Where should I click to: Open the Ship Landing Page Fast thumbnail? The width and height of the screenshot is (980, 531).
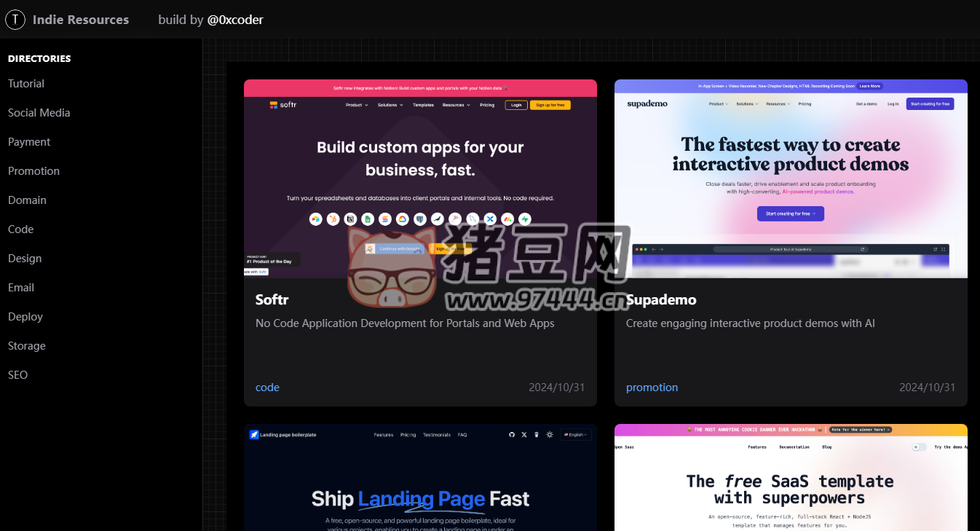pyautogui.click(x=420, y=478)
